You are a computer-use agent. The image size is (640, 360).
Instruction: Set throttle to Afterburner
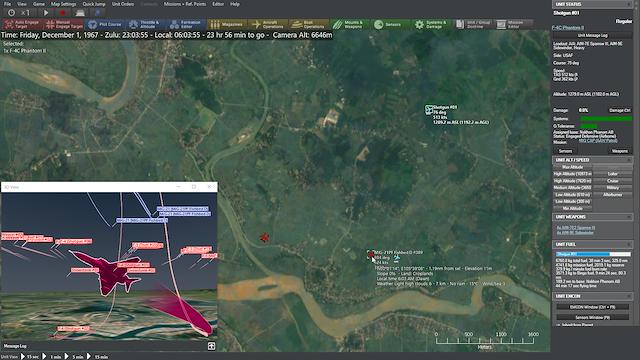(x=613, y=195)
